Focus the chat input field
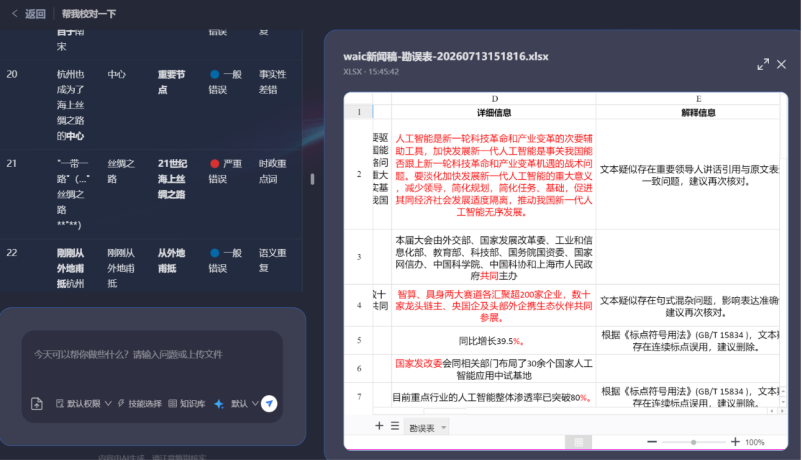 152,355
